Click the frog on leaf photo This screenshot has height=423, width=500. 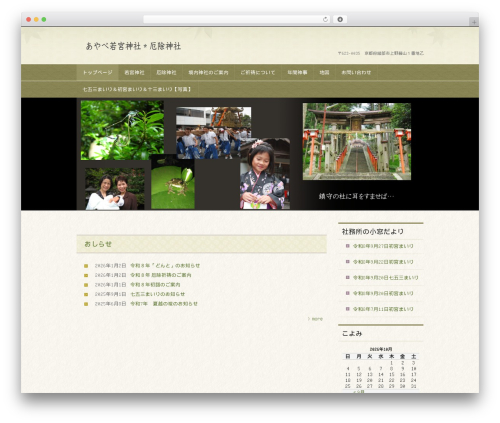tap(173, 182)
